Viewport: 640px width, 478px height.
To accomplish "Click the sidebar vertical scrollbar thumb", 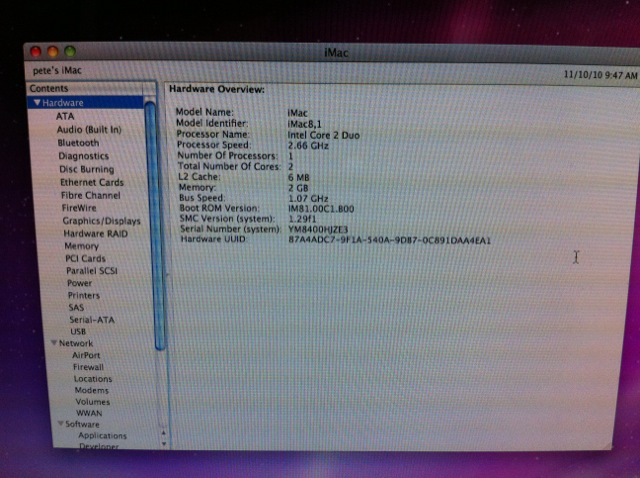I will pos(157,227).
